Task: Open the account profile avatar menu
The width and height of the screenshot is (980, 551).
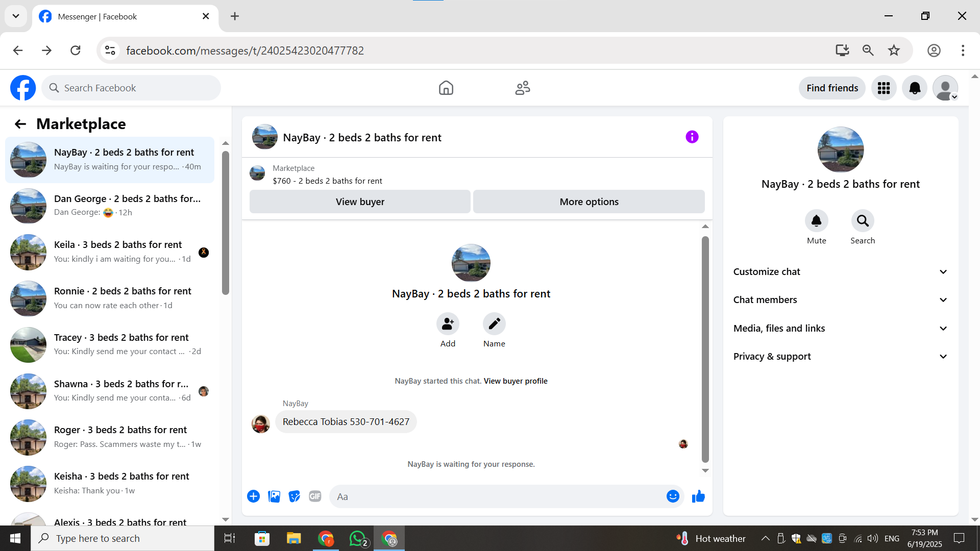Action: [945, 88]
